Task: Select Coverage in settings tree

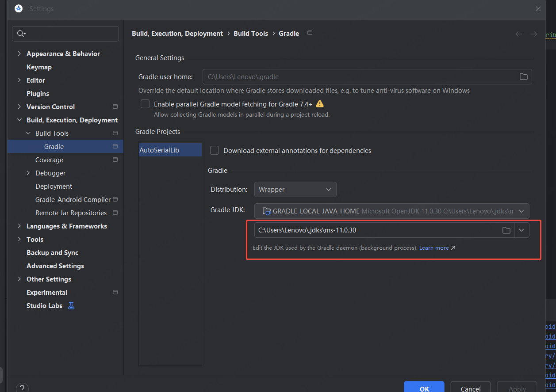Action: (49, 160)
